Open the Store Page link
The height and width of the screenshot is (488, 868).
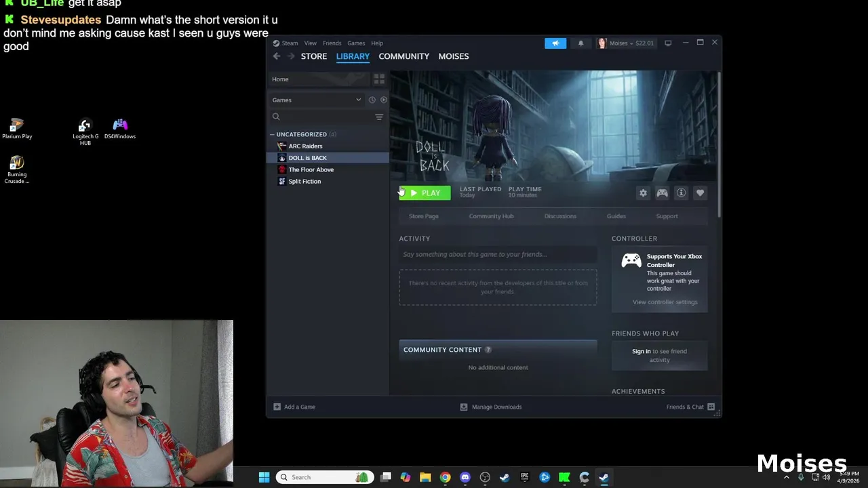coord(424,216)
